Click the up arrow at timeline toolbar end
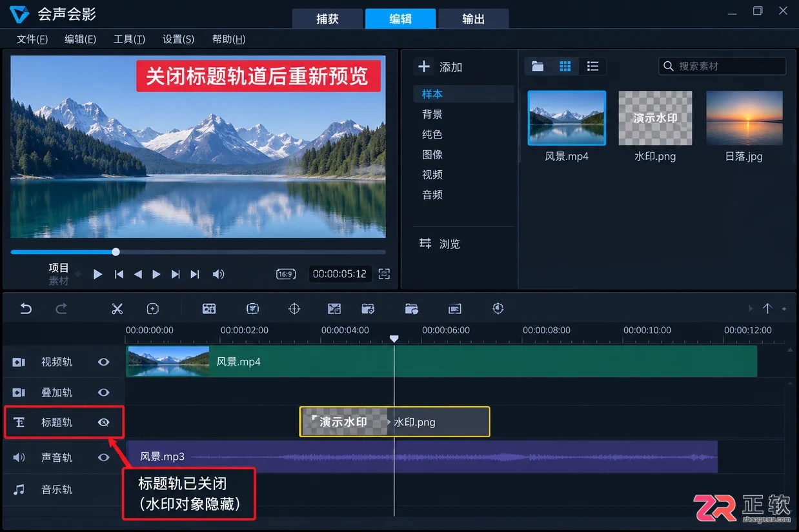Screen dimensions: 799x532 767,309
